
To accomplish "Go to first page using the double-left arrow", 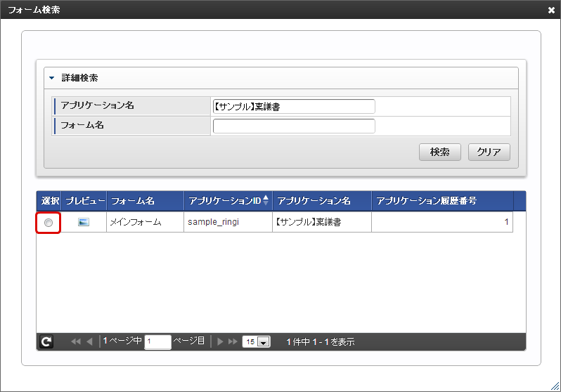I will (x=76, y=341).
